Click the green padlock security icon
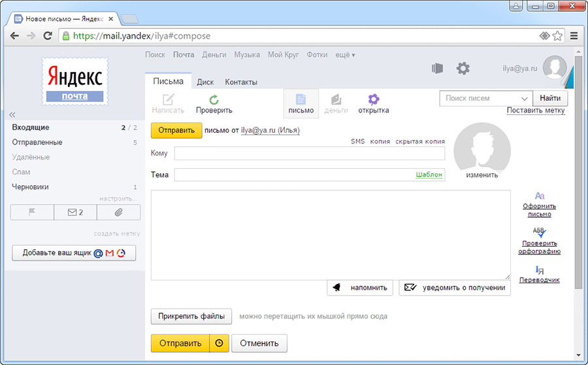Viewport: 588px width, 365px height. click(66, 36)
